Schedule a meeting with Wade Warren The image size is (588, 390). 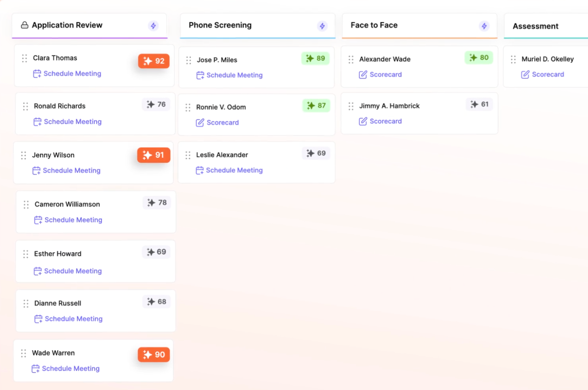pos(66,369)
